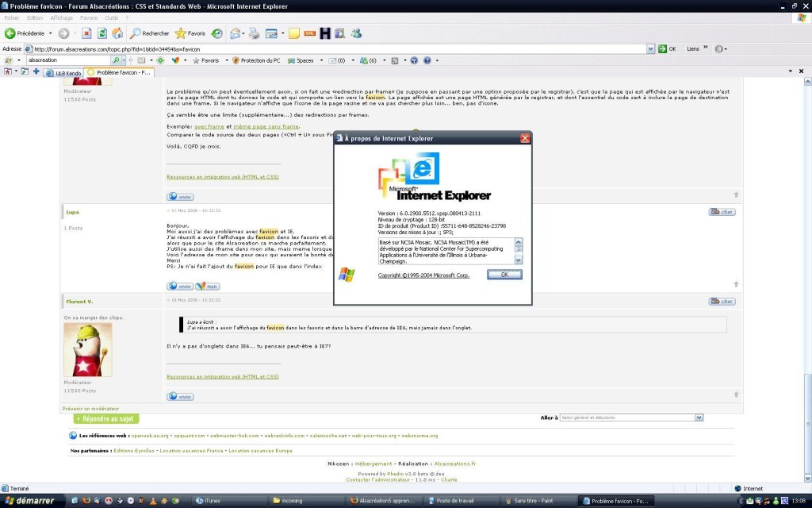Click the green plus circle toolbar icon

(x=160, y=60)
